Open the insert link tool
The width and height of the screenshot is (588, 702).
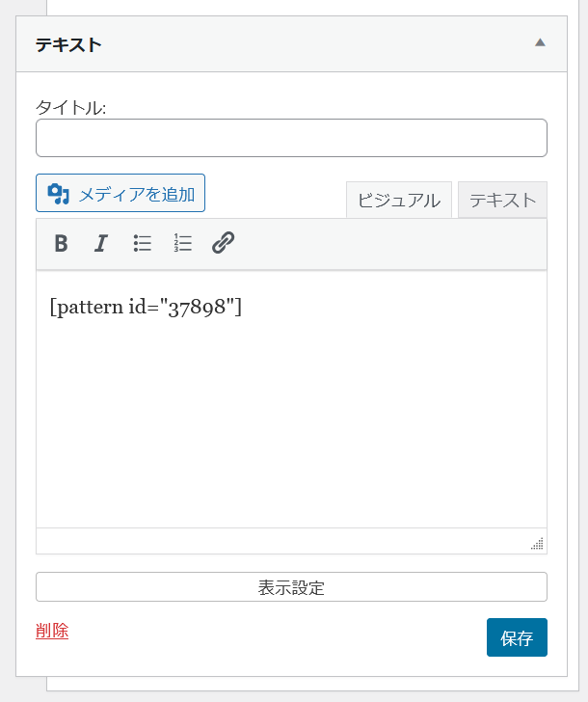point(223,244)
